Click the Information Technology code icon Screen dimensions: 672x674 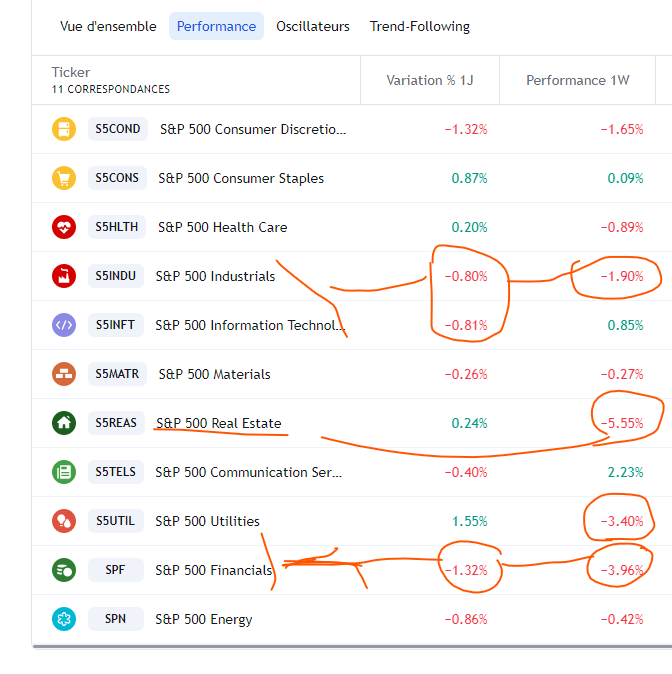click(64, 325)
